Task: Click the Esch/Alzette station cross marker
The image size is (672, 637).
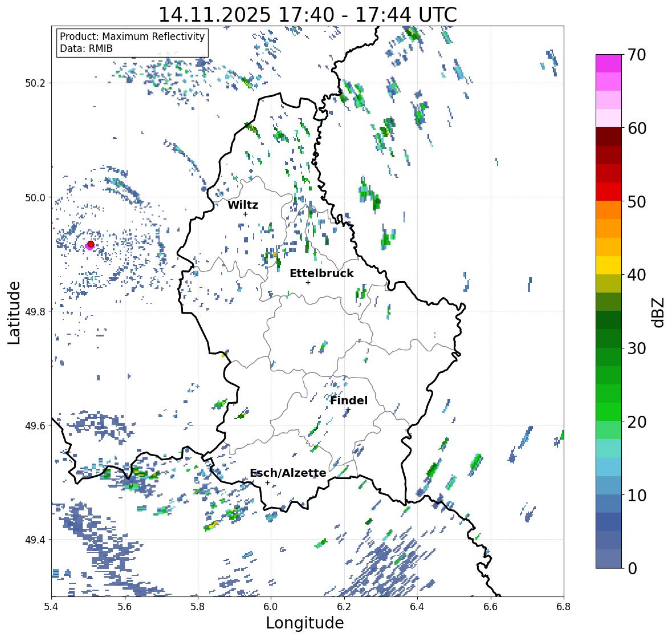Action: coord(267,482)
